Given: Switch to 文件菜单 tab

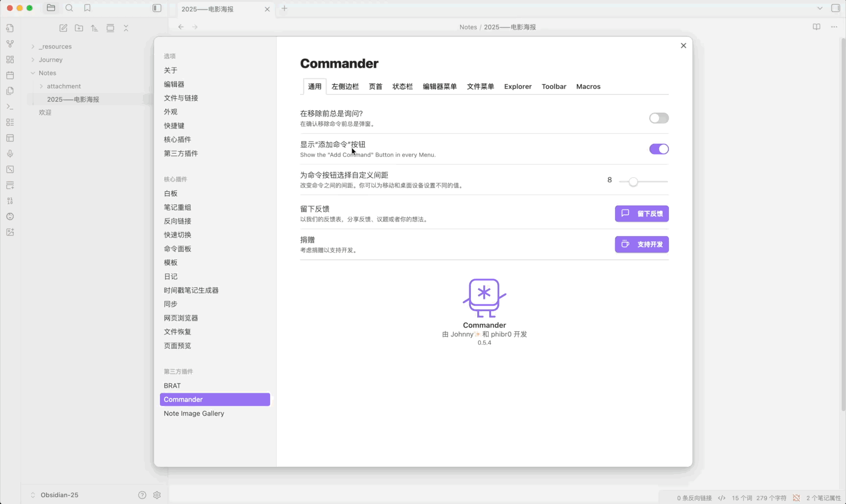Looking at the screenshot, I should click(480, 87).
